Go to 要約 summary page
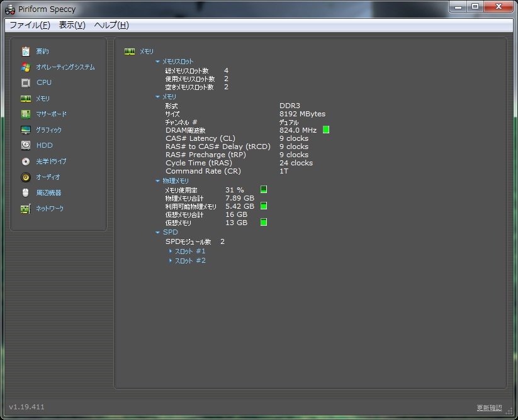Viewport: 518px width, 420px height. click(42, 51)
